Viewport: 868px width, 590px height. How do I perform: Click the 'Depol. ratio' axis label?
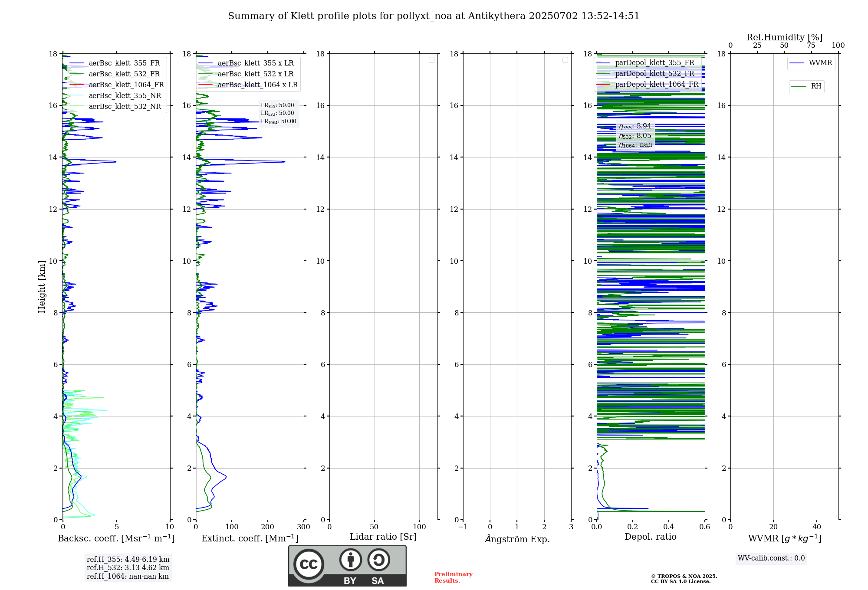point(651,537)
